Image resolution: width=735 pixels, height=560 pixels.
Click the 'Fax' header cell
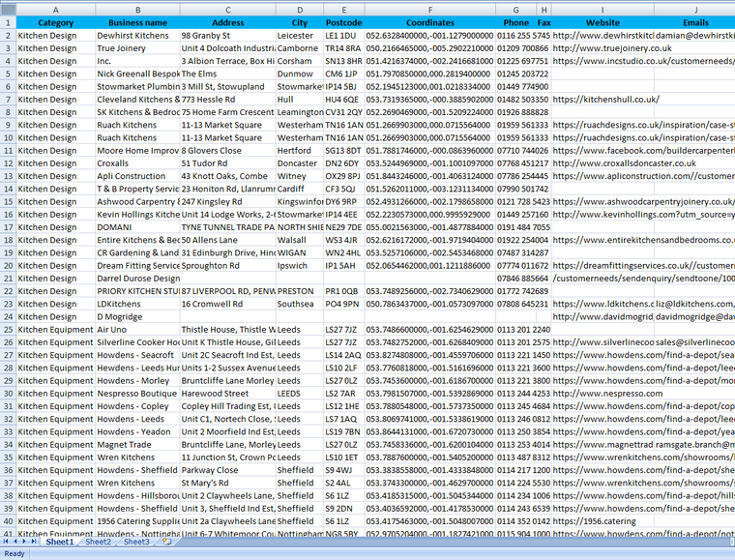coord(544,22)
